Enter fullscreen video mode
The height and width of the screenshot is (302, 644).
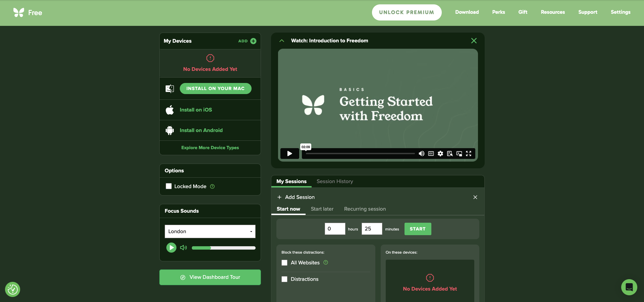click(x=469, y=154)
